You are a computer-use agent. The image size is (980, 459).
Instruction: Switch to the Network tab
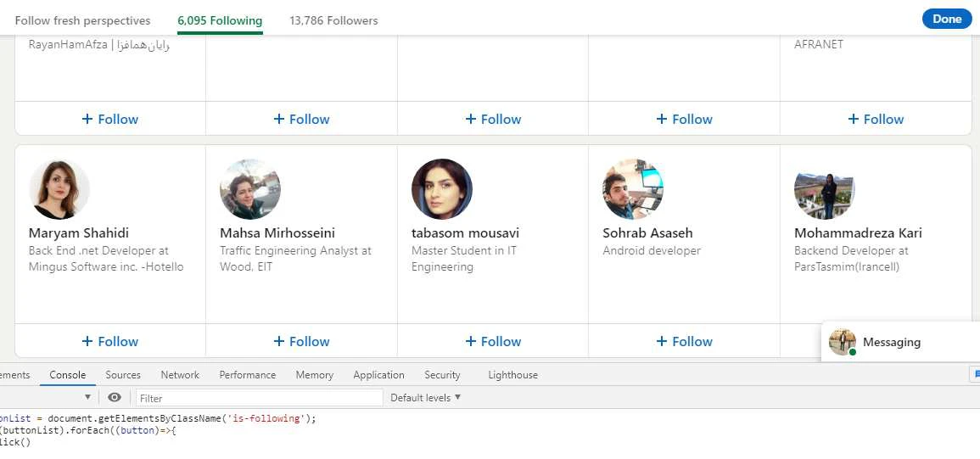pos(180,374)
